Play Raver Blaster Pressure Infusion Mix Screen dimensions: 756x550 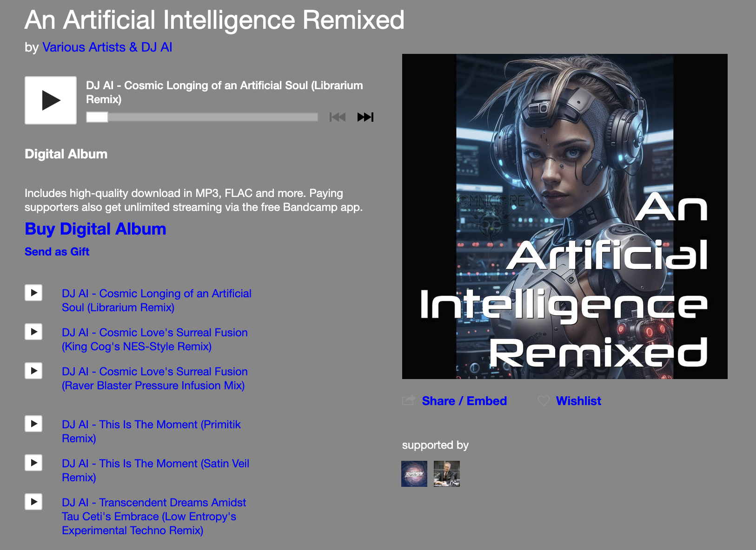click(33, 371)
